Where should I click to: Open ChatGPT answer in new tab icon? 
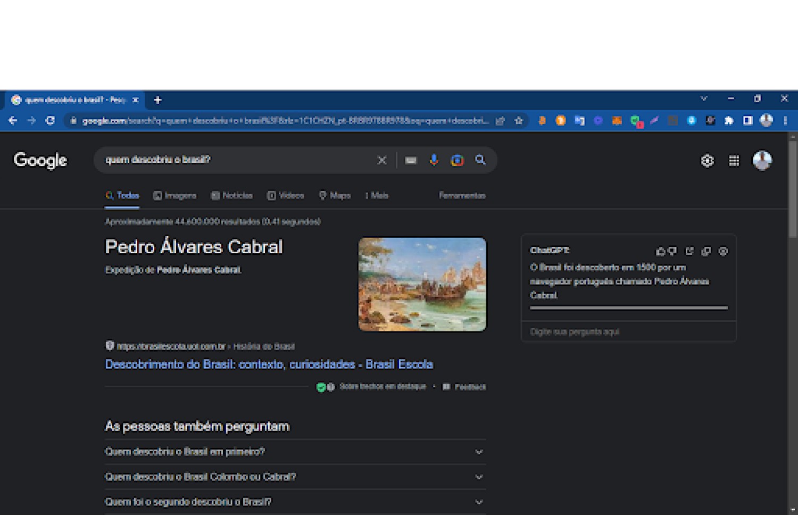coord(689,251)
